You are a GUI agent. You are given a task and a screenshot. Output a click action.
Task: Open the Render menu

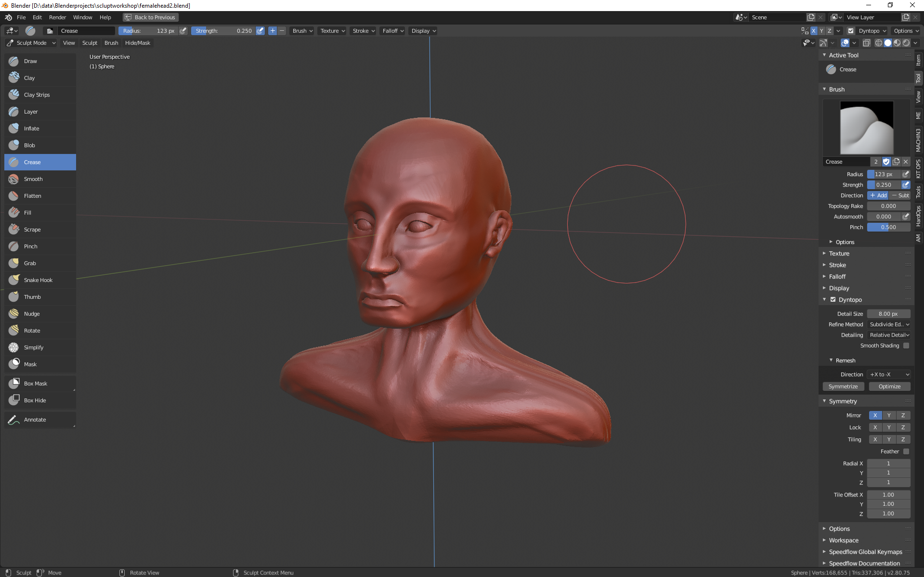[x=57, y=17]
